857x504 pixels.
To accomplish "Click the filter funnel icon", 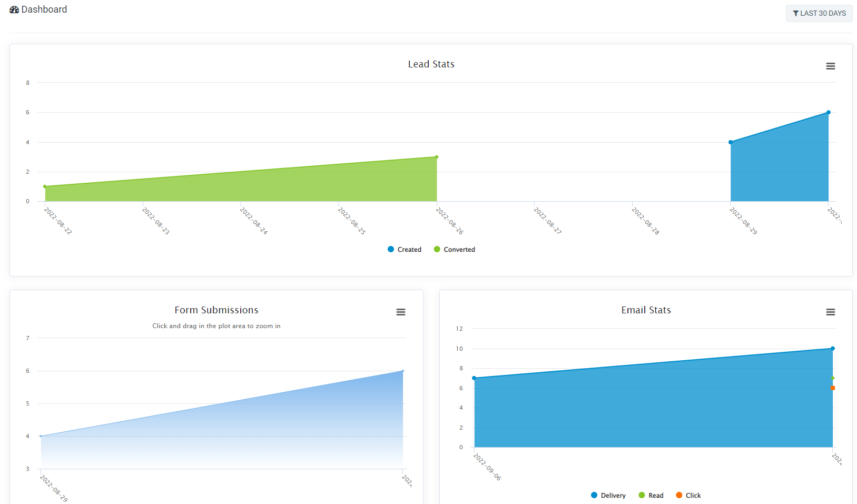I will (x=796, y=13).
